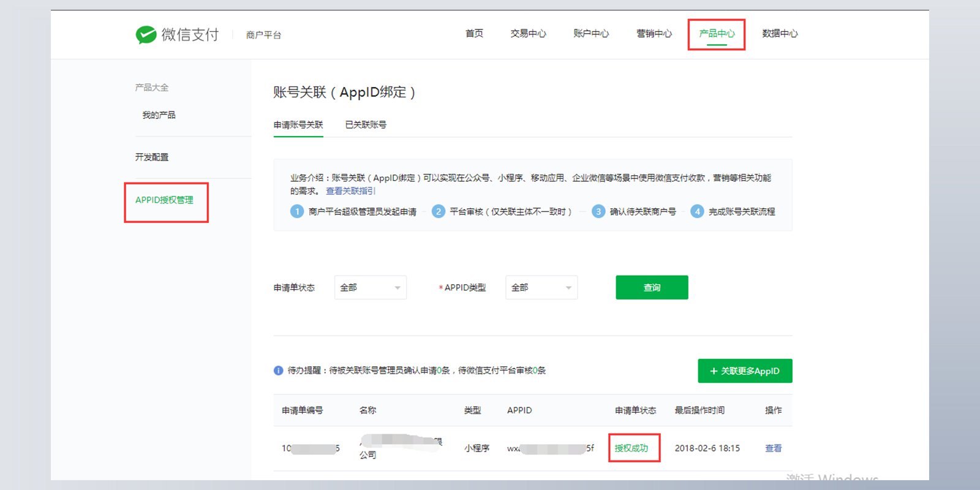Click the 小程序 type cell
980x490 pixels.
pyautogui.click(x=477, y=448)
